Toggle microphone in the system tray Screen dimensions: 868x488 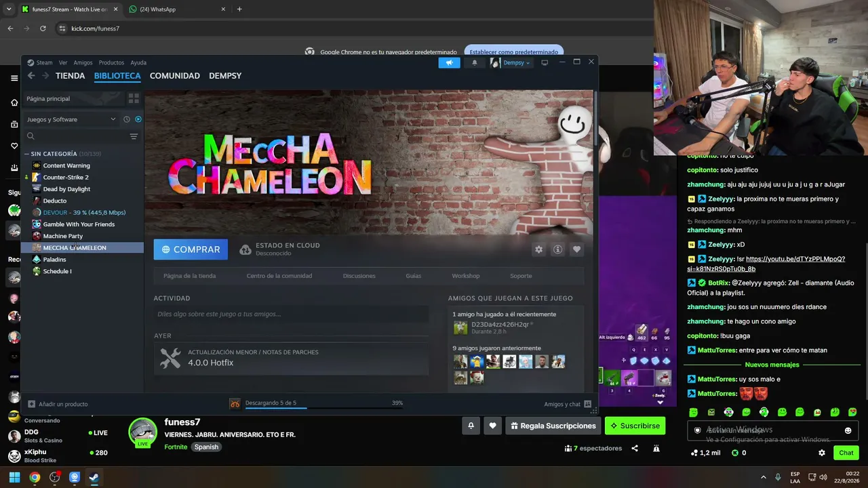[778, 477]
